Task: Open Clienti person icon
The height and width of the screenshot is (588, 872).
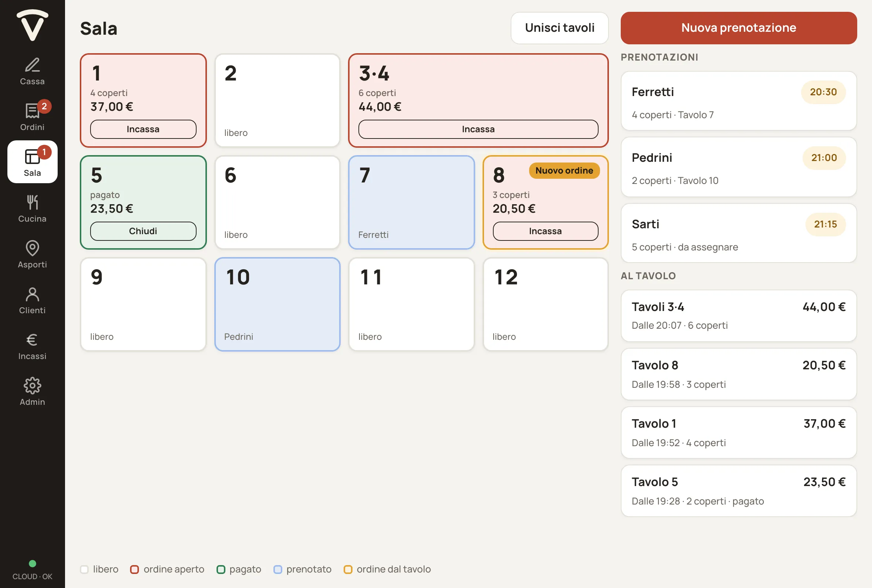Action: (x=32, y=294)
